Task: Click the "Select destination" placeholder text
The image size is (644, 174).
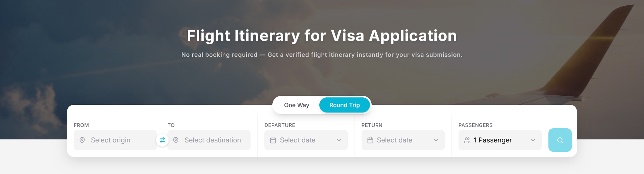Action: (x=213, y=140)
